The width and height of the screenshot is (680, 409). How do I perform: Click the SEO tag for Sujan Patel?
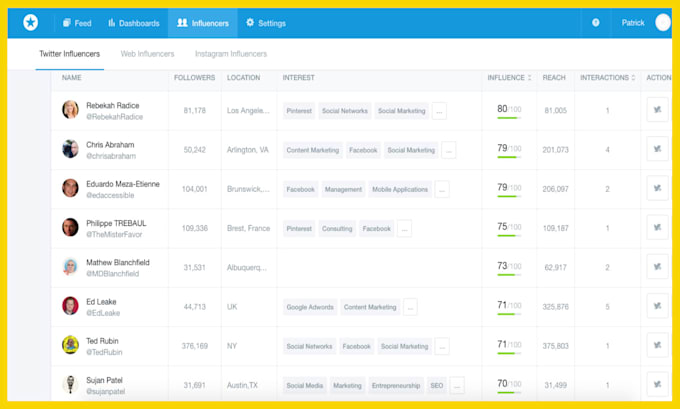point(437,386)
